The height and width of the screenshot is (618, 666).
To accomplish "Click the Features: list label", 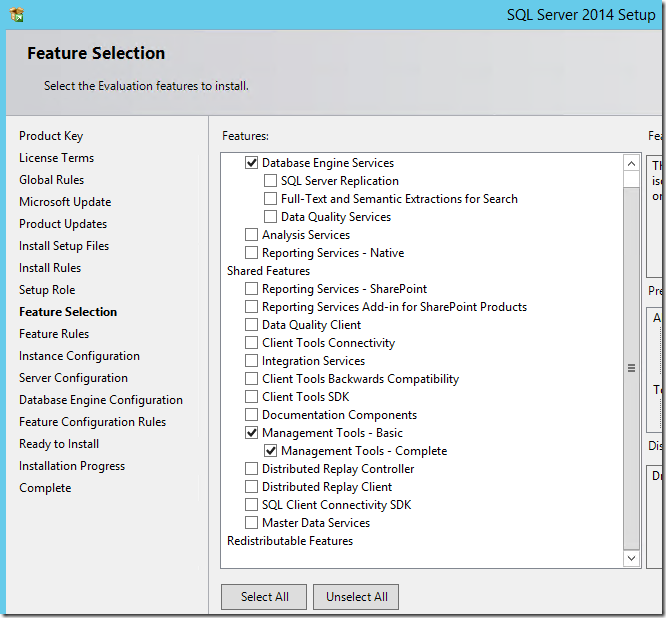I will point(246,136).
